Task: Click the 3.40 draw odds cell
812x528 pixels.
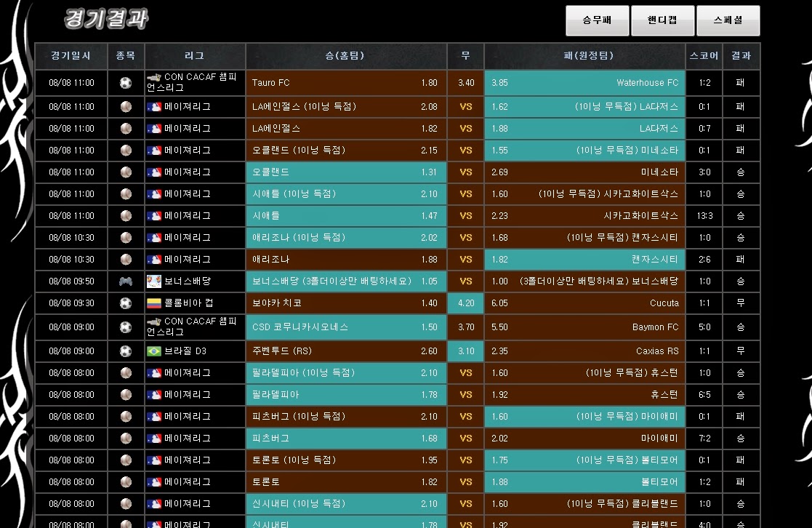Action: point(465,83)
